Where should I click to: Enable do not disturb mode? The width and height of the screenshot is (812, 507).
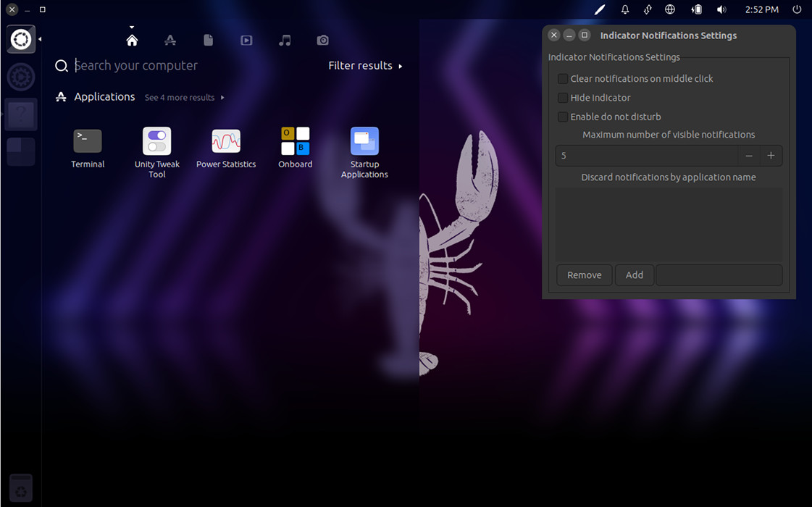point(563,116)
